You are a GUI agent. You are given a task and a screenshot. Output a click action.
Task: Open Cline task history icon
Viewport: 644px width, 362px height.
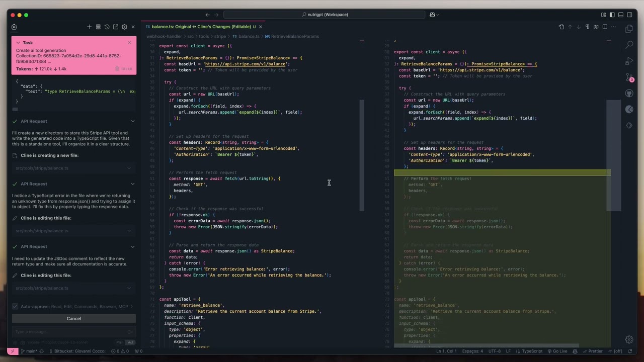107,27
